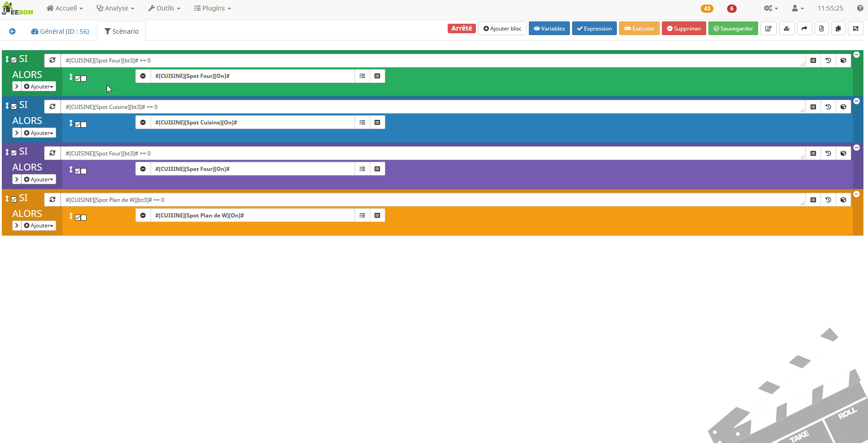Click chevron button under ALORS in green block
Image resolution: width=868 pixels, height=443 pixels.
[17, 87]
